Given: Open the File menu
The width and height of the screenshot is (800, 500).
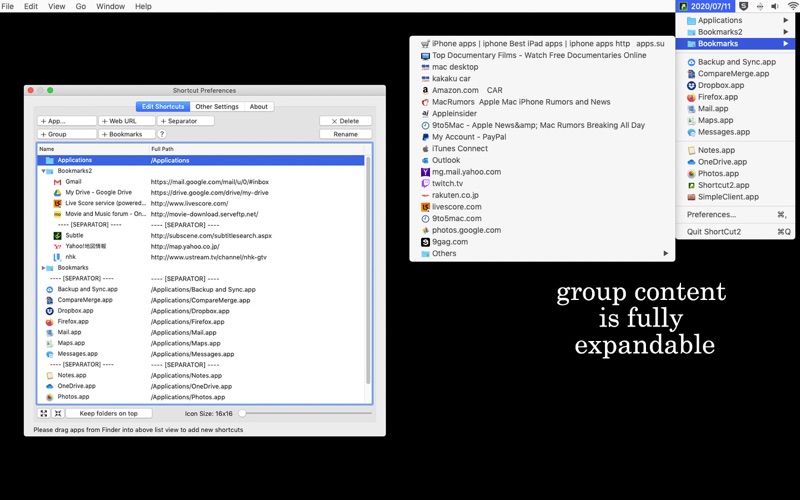Looking at the screenshot, I should coord(8,6).
